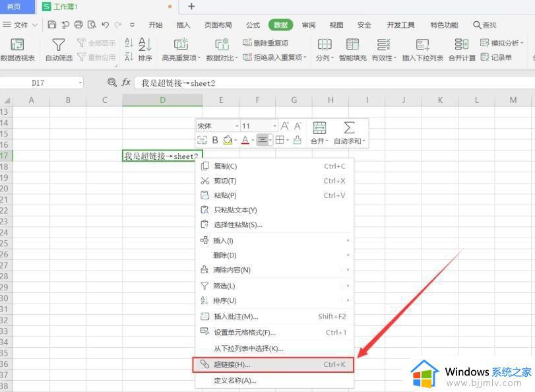Choose 只粘贴文本(Y) from context menu
535x392 pixels.
pyautogui.click(x=274, y=210)
